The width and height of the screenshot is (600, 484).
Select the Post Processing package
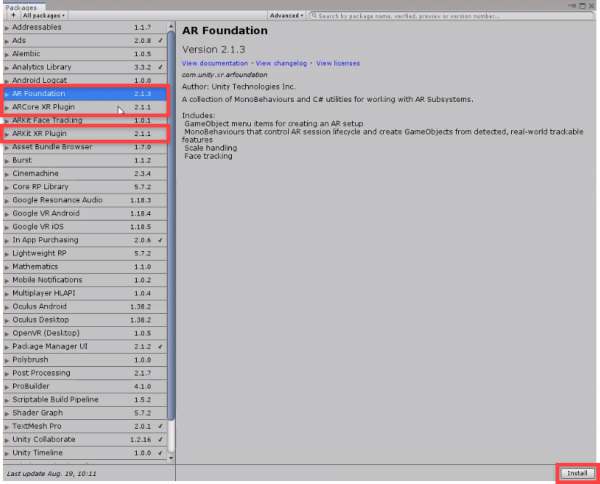[x=85, y=373]
